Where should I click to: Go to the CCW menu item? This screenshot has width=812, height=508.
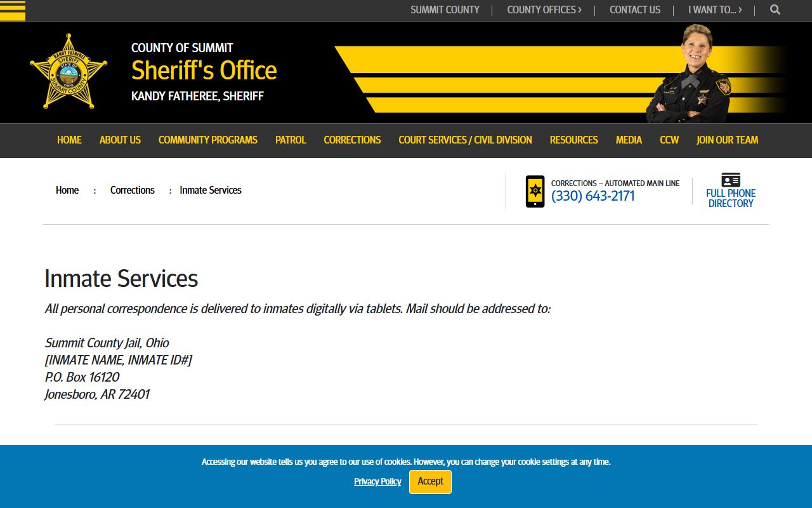(x=669, y=140)
